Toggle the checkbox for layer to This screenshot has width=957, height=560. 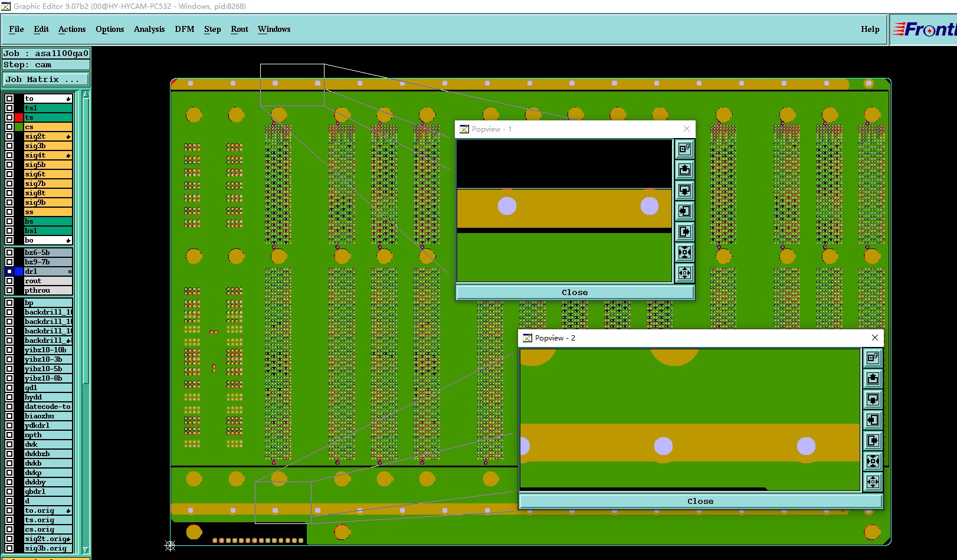[x=9, y=99]
